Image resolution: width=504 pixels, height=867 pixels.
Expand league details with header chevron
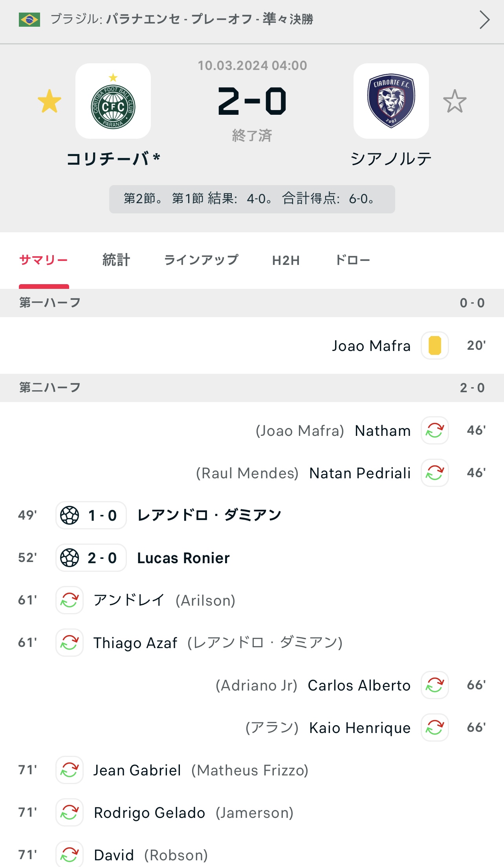pos(484,20)
